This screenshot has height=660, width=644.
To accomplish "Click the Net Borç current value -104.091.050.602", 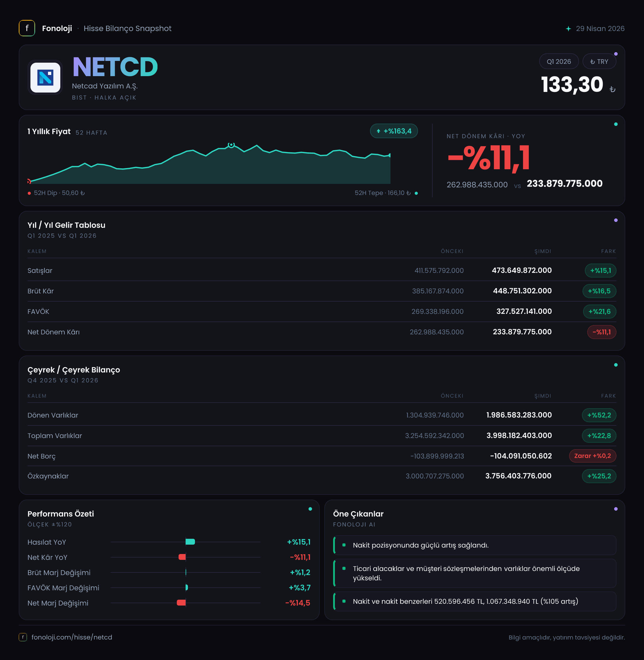I will pyautogui.click(x=521, y=456).
